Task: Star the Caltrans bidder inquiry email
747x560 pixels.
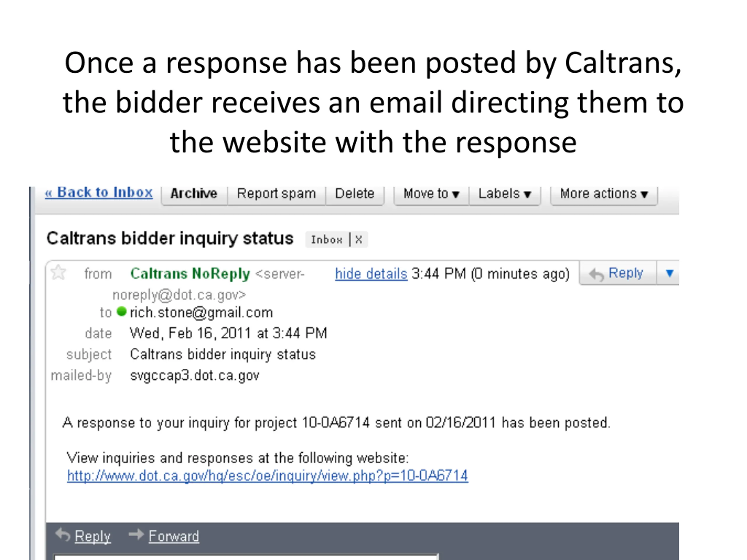Action: coord(58,272)
